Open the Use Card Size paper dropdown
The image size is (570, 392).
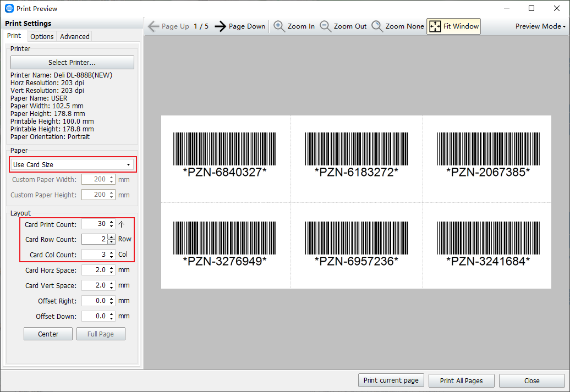pos(72,164)
